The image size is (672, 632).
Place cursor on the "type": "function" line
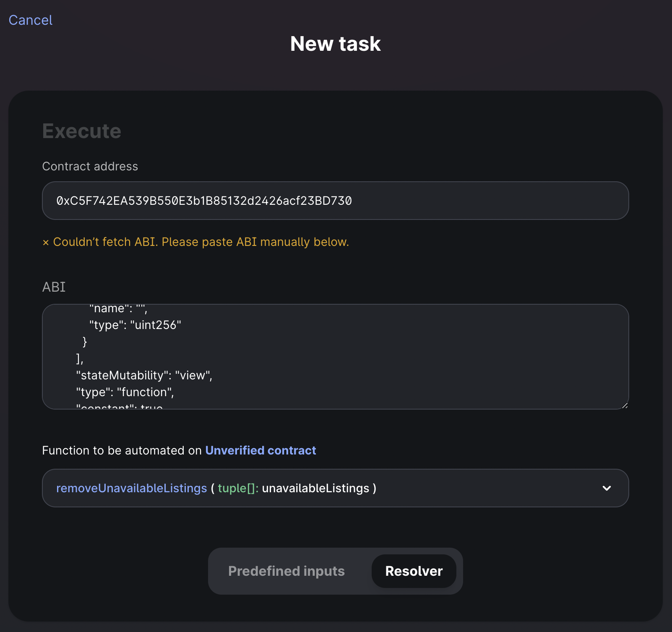pyautogui.click(x=125, y=392)
